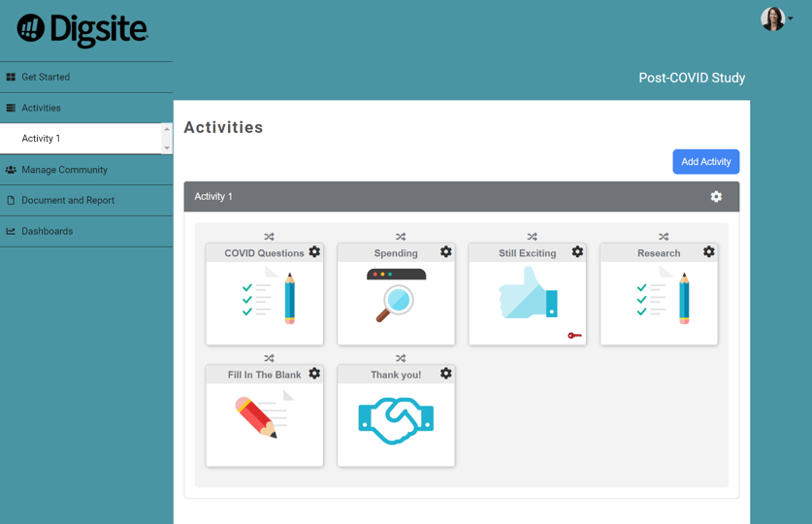Click the Still Exciting card title

pyautogui.click(x=527, y=253)
